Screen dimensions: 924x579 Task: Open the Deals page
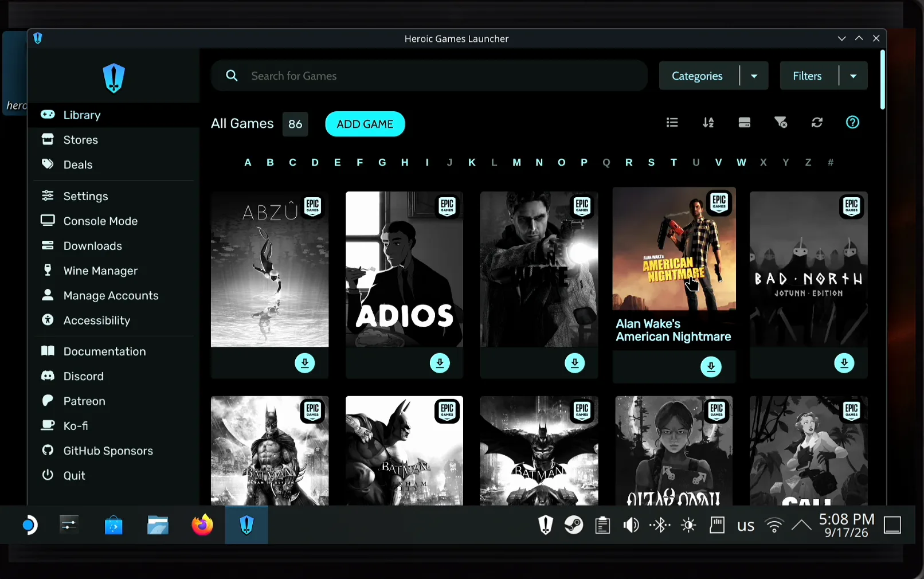pyautogui.click(x=113, y=165)
